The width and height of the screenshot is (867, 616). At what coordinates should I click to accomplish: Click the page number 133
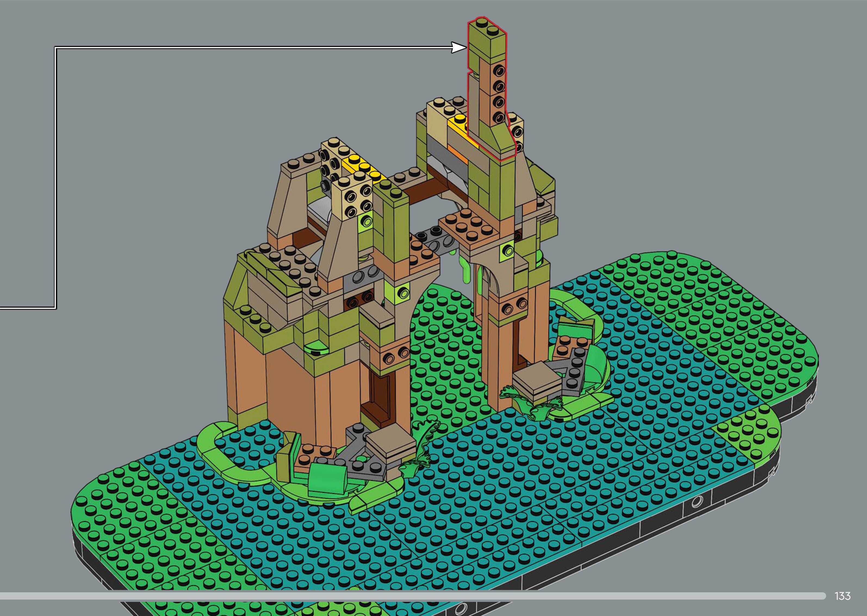[x=842, y=596]
